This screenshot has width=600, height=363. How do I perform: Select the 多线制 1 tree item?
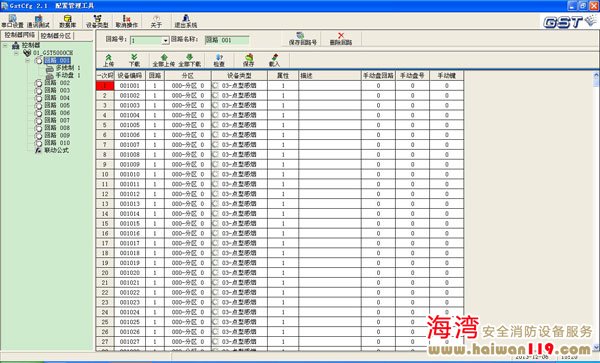68,68
